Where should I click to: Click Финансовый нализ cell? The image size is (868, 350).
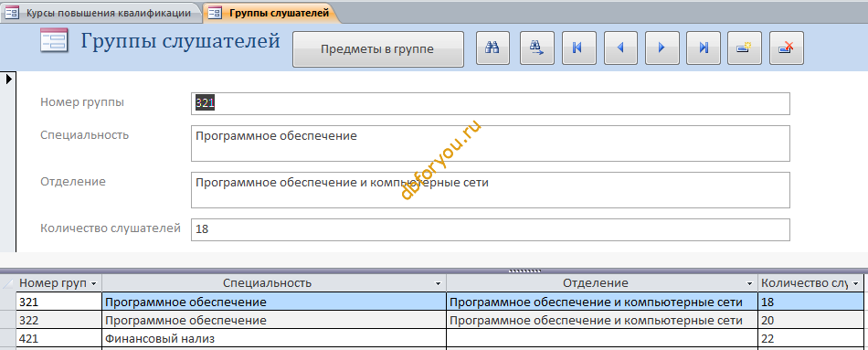tap(274, 338)
